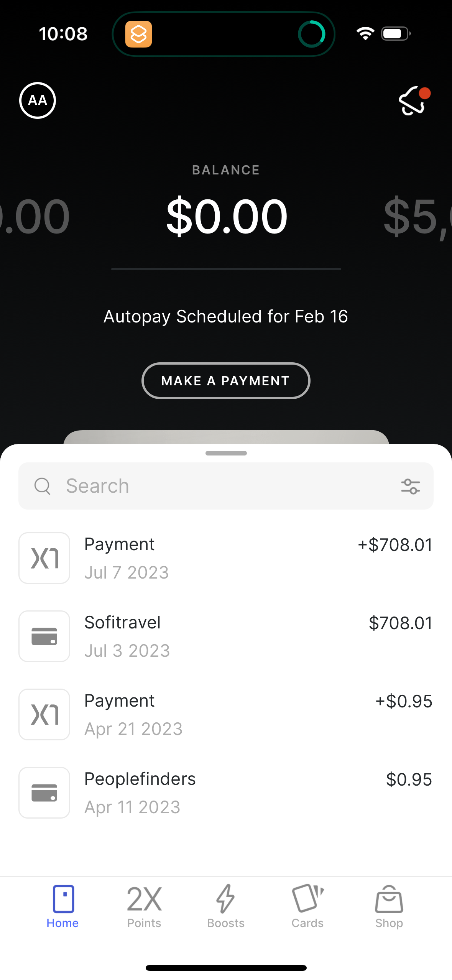
Task: Tap Autopay Scheduled for Feb 16 text
Action: tap(226, 317)
